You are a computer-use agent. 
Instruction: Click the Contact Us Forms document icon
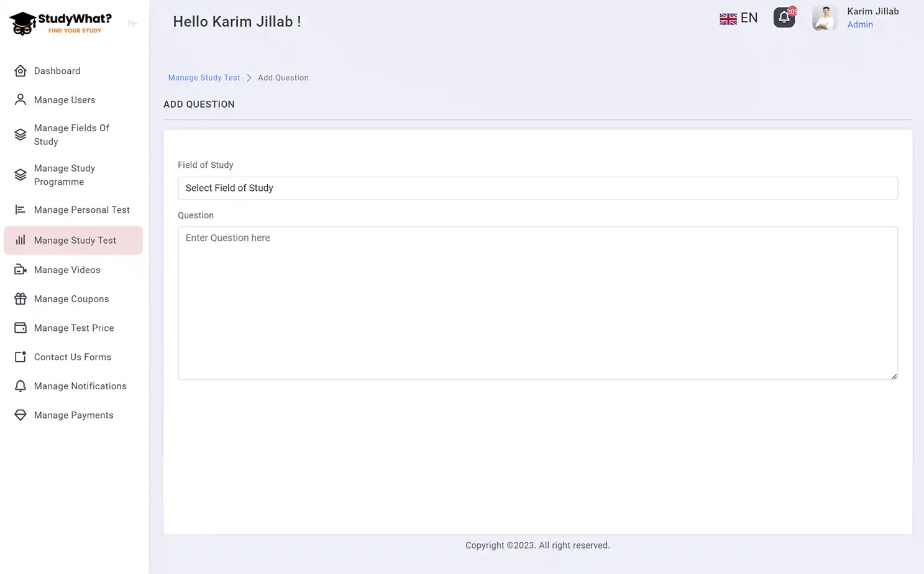pos(21,356)
